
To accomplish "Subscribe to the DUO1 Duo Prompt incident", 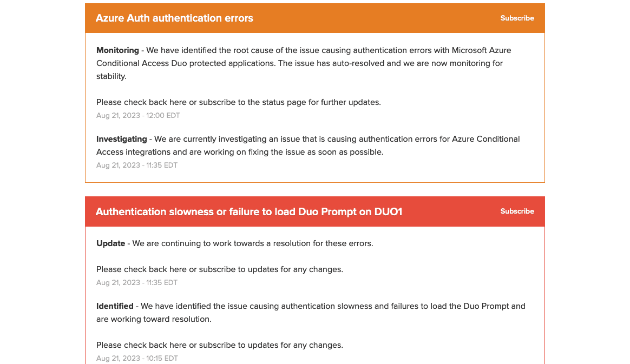I will (x=517, y=211).
